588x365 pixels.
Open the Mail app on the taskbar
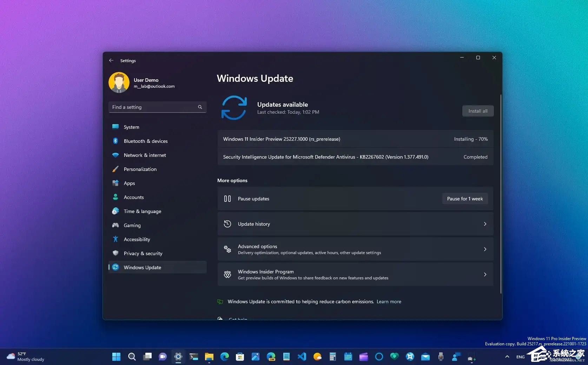(x=425, y=357)
